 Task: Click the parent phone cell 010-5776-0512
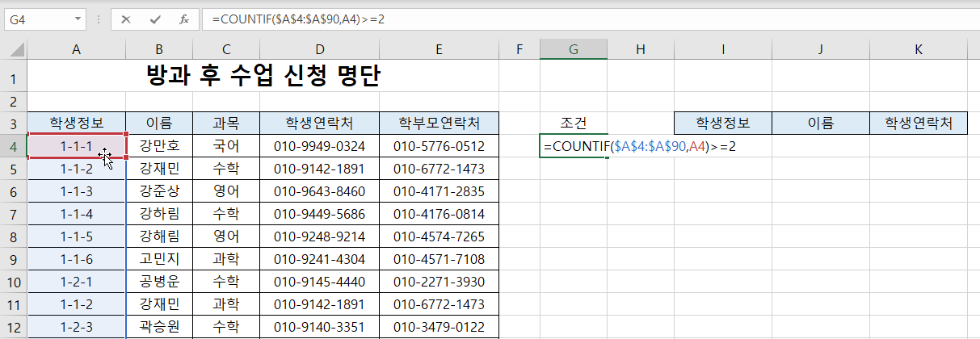coord(439,146)
